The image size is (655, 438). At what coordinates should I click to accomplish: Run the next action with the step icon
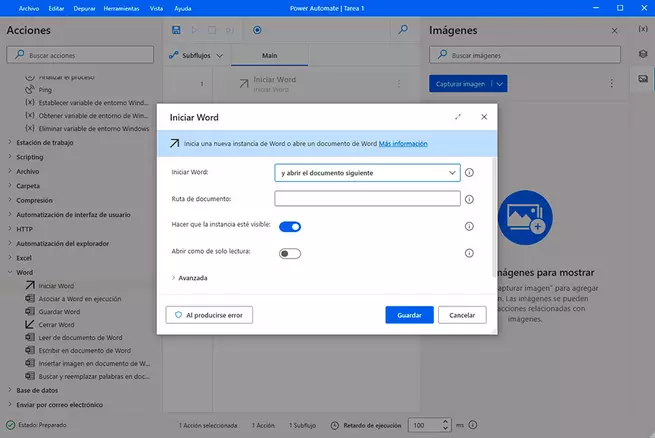point(230,30)
